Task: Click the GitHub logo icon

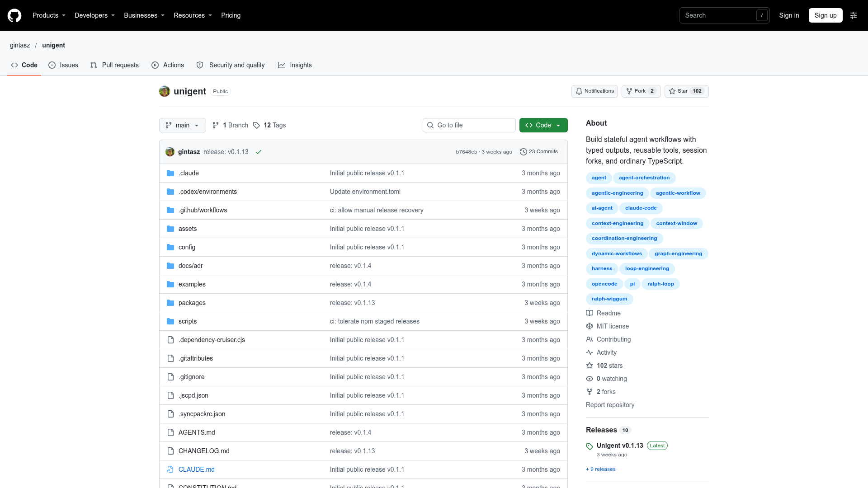Action: click(14, 15)
